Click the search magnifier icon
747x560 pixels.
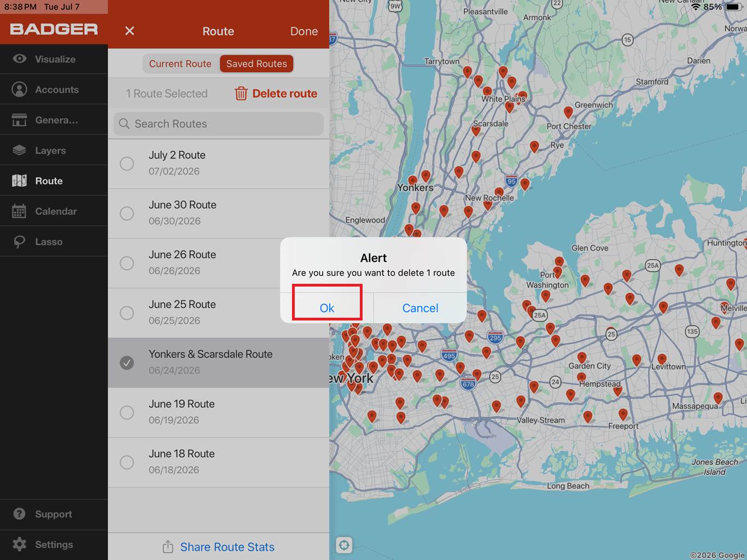click(124, 124)
